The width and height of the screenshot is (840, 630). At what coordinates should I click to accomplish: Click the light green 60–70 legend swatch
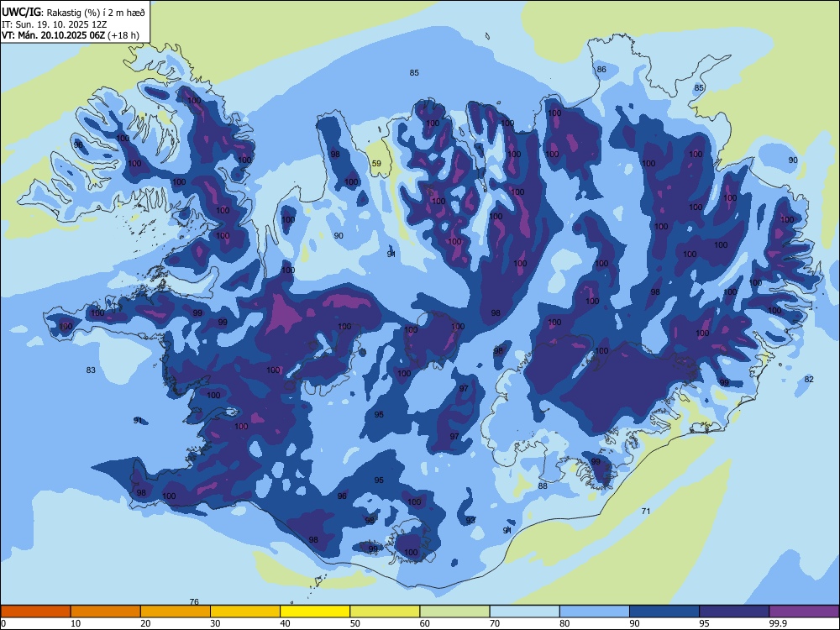coord(454,612)
